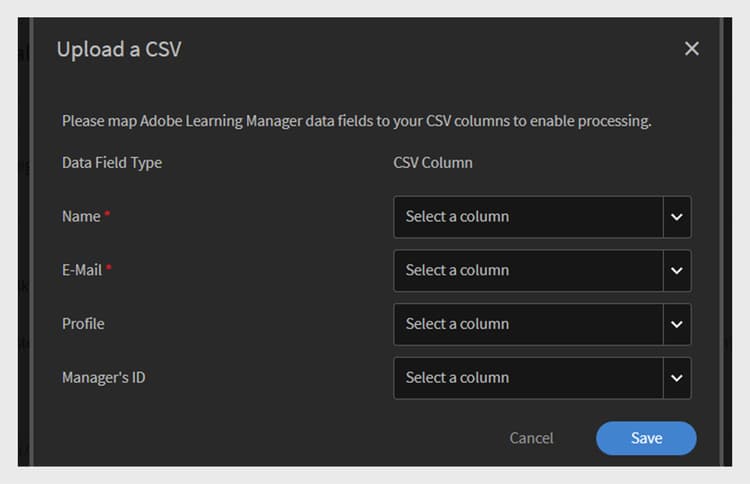This screenshot has height=484, width=750.
Task: Open the Profile column select box
Action: (x=528, y=324)
